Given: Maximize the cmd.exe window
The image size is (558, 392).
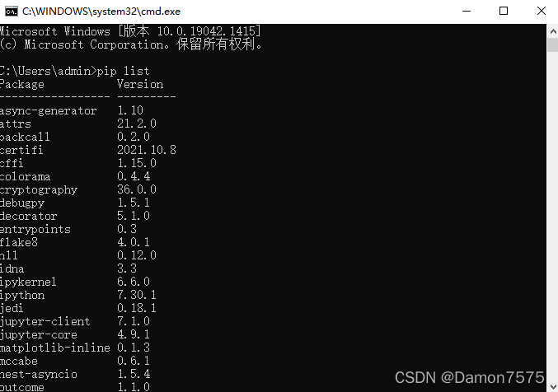Looking at the screenshot, I should [504, 11].
